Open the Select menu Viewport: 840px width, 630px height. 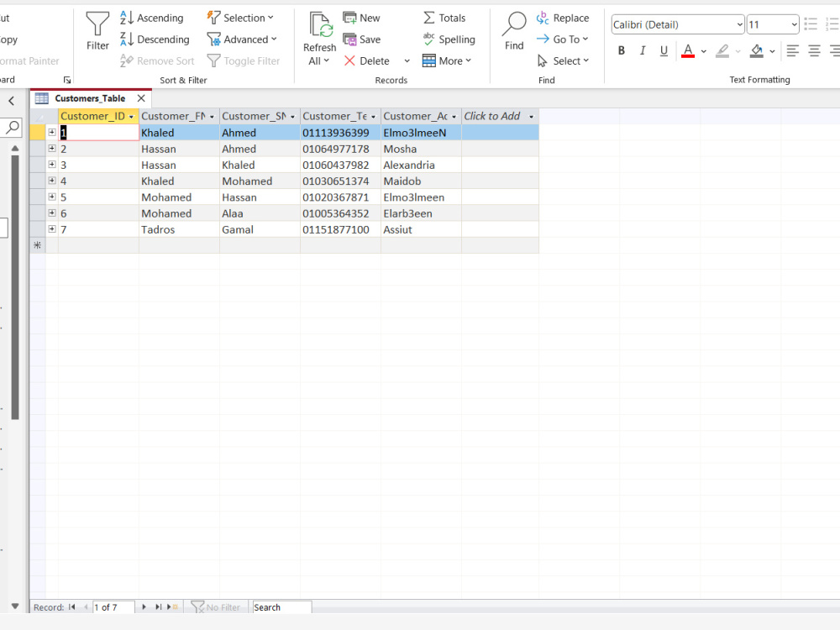(x=563, y=60)
